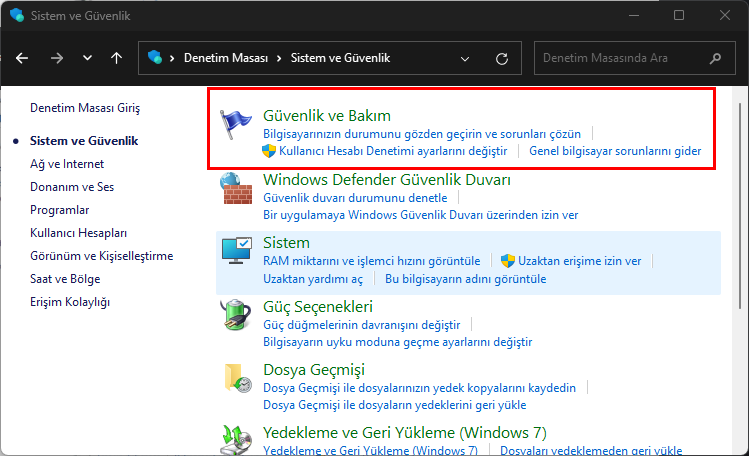749x456 pixels.
Task: Click the Güvenlik ve Bakım flag icon
Action: pyautogui.click(x=236, y=126)
